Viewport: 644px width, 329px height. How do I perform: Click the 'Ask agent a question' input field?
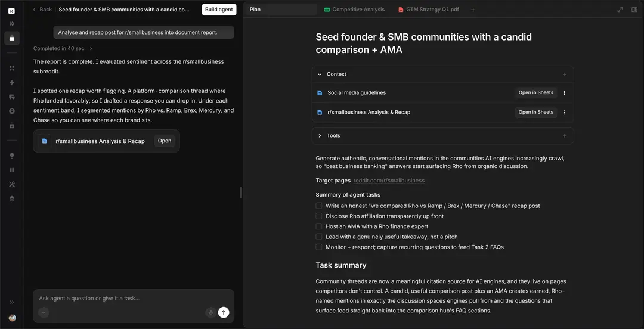coord(134,298)
